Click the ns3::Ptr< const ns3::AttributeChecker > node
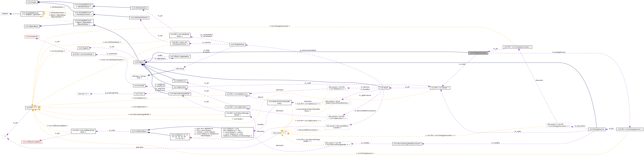The height and width of the screenshot is (155, 644). click(180, 43)
